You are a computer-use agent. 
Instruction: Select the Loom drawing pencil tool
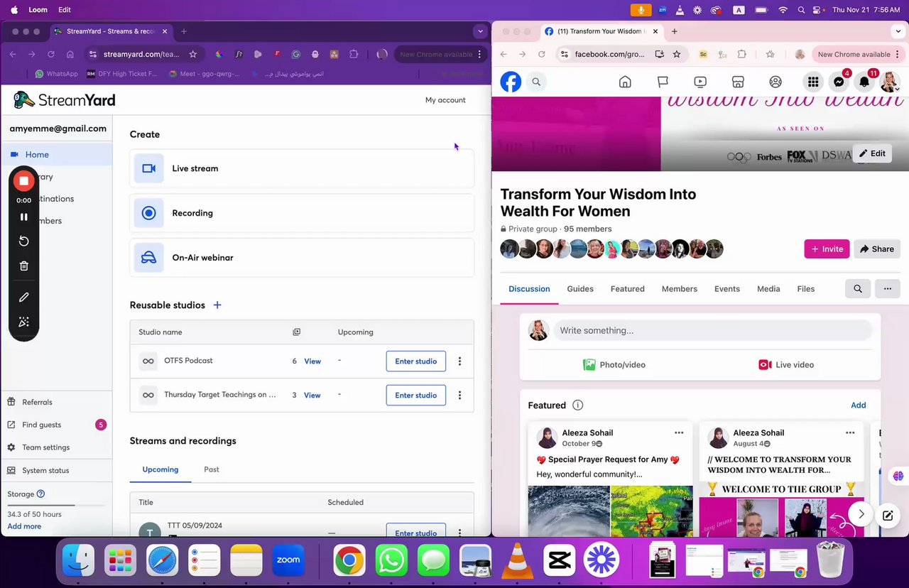(x=23, y=298)
